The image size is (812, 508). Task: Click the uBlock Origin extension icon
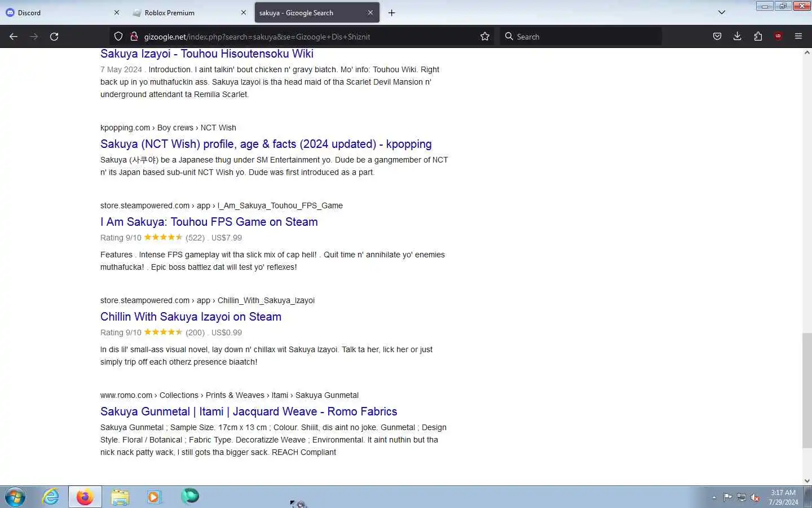pos(778,37)
